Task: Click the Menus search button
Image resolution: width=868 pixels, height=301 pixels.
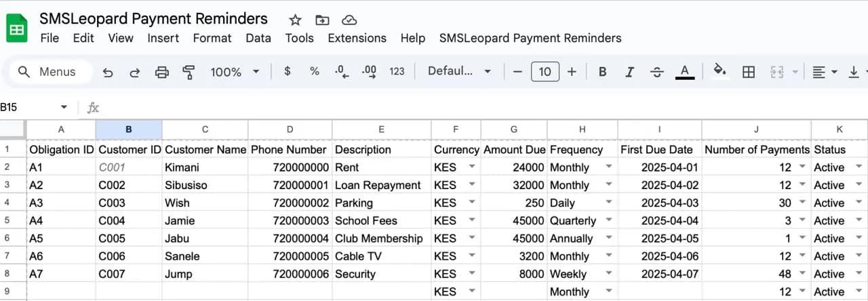Action: pyautogui.click(x=47, y=72)
